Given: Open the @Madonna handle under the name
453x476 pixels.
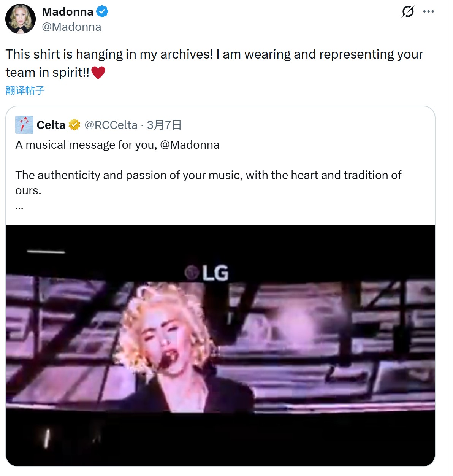Looking at the screenshot, I should pyautogui.click(x=71, y=27).
